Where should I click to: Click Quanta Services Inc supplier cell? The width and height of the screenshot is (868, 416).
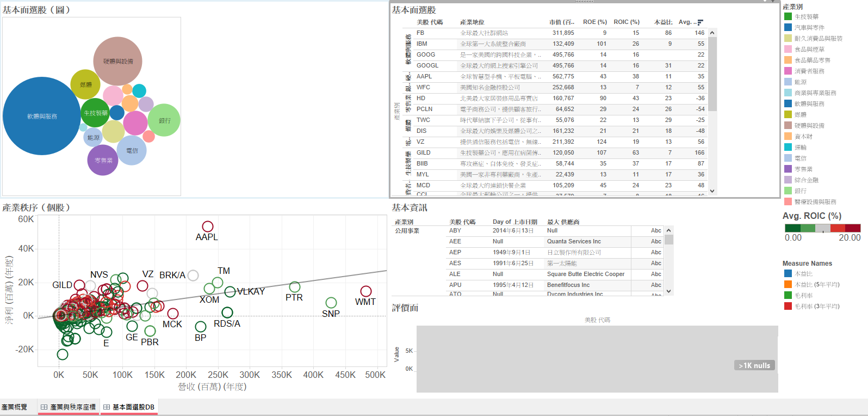574,242
